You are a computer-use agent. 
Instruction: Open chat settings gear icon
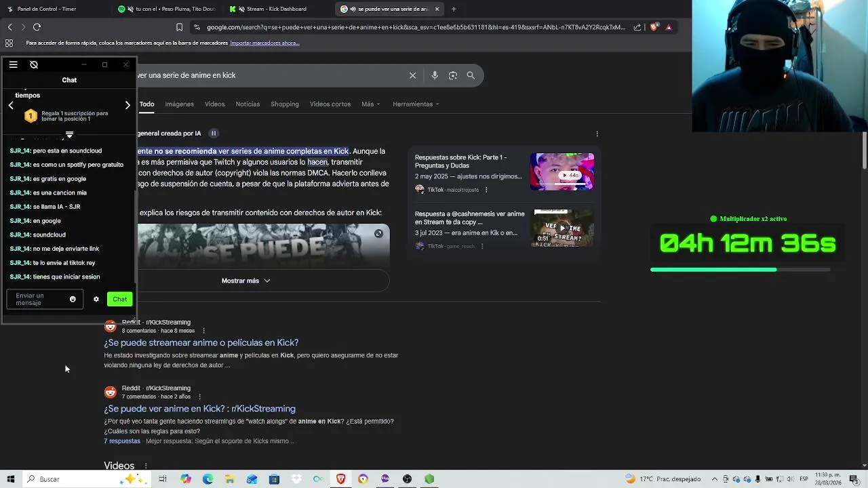96,300
